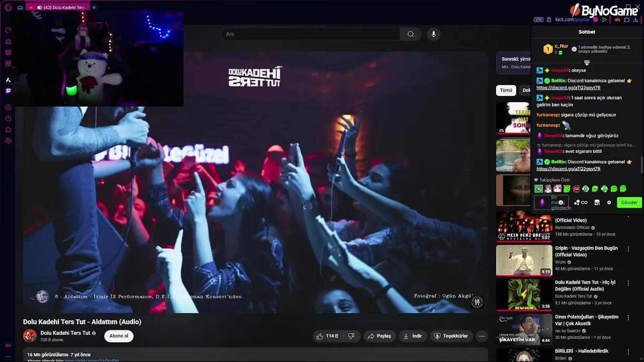Open Rammstein Mein Herz Brennt thumbnail
Screen dimensions: 644x362
(x=524, y=227)
